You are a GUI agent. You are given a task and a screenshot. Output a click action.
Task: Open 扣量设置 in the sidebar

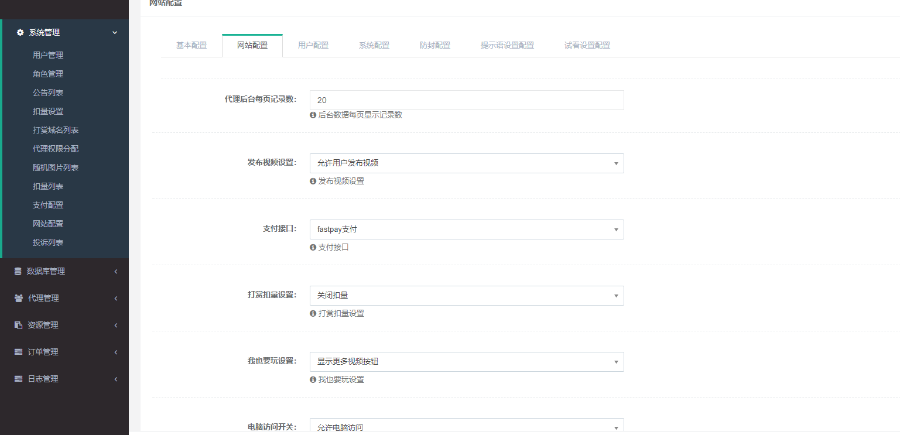coord(48,111)
